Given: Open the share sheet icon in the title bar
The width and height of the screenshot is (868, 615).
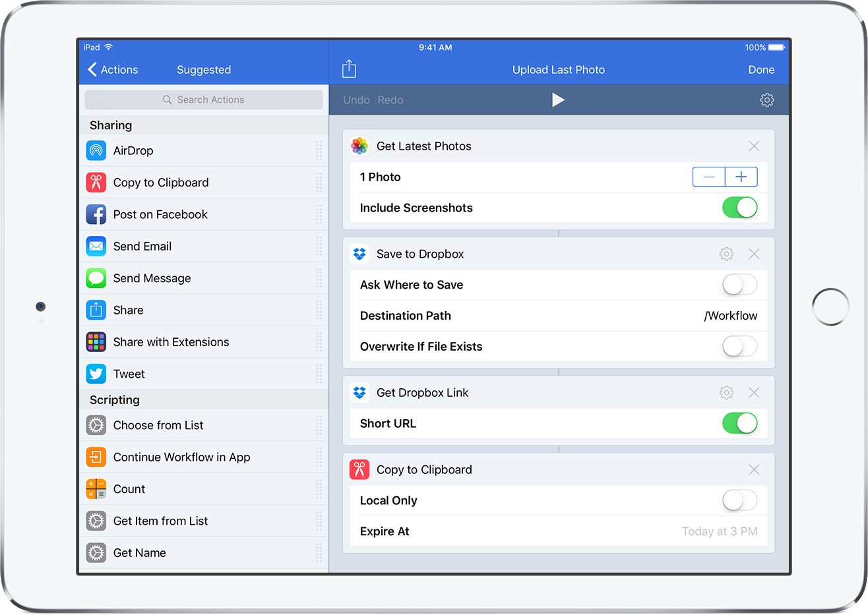Looking at the screenshot, I should (349, 68).
